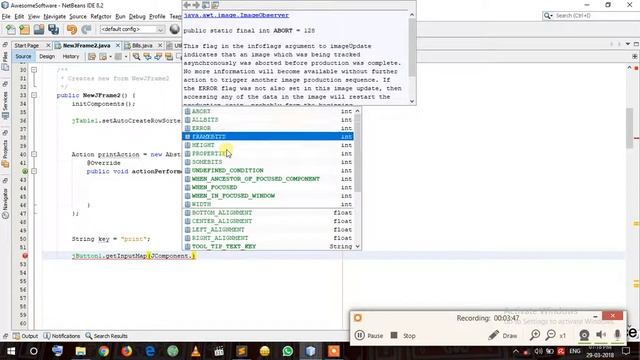
Task: Select ALLBITS in the completion list
Action: coord(269,120)
